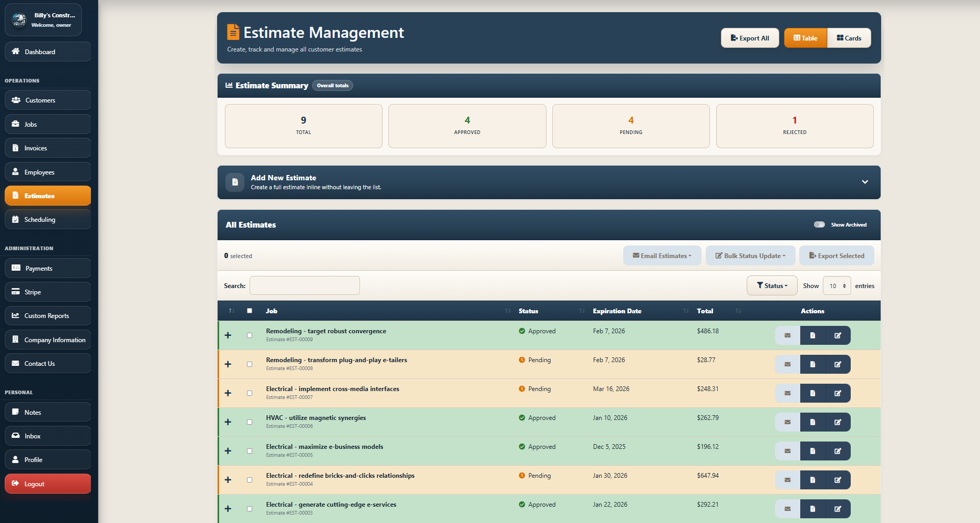The image size is (980, 523).
Task: Click the Rejected summary card
Action: [795, 126]
